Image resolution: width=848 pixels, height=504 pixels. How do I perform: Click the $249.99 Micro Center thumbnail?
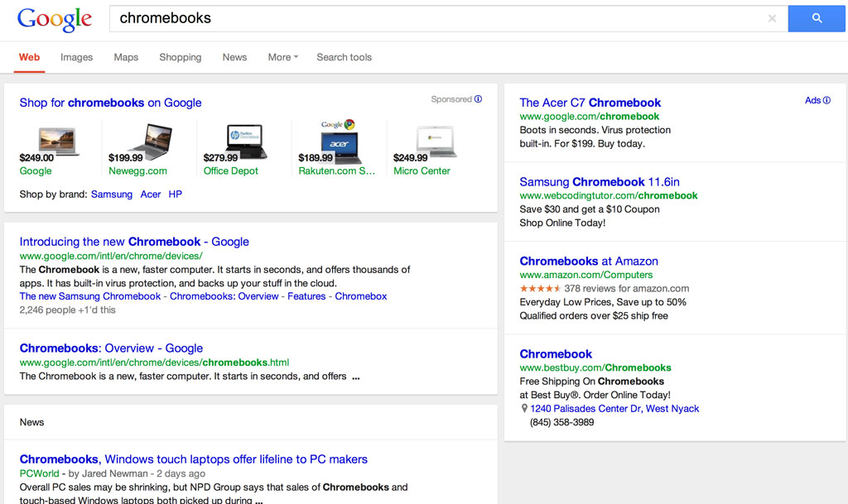[x=436, y=142]
